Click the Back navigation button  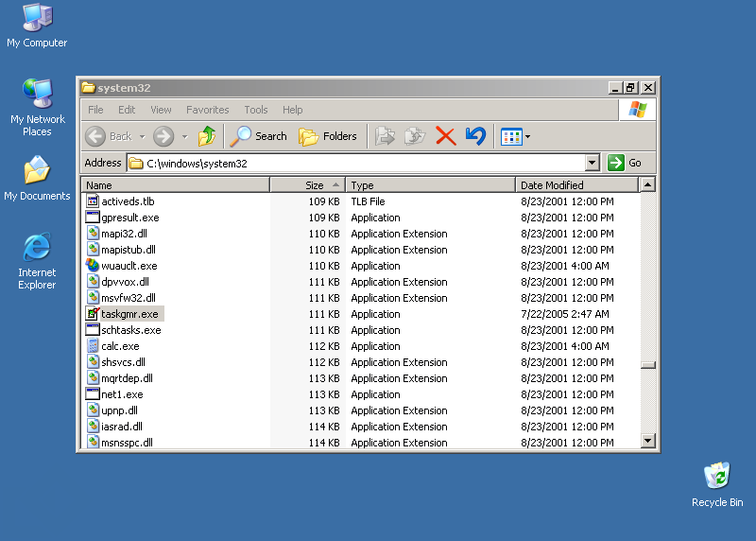(109, 136)
